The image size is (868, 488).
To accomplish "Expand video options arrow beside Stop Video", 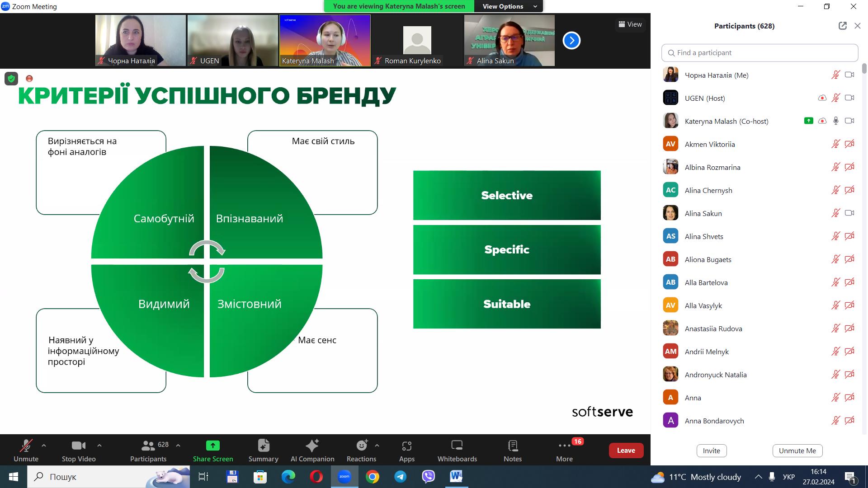I will coord(99,446).
